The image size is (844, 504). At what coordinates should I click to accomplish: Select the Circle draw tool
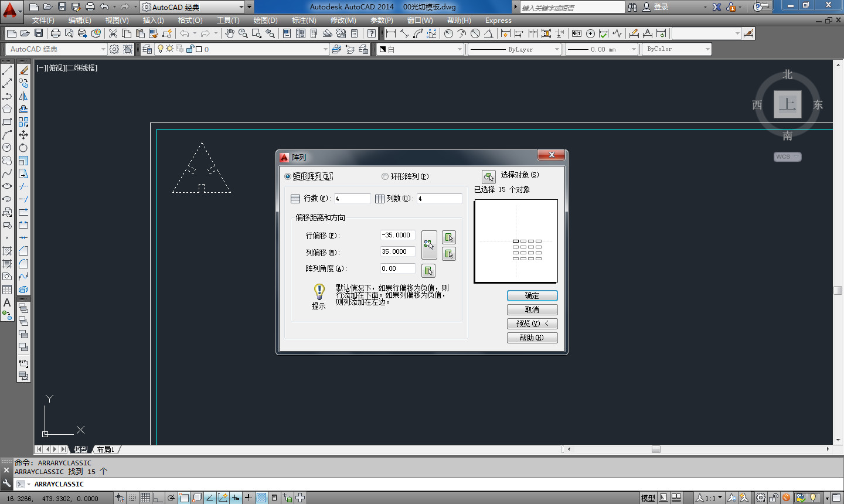7,148
